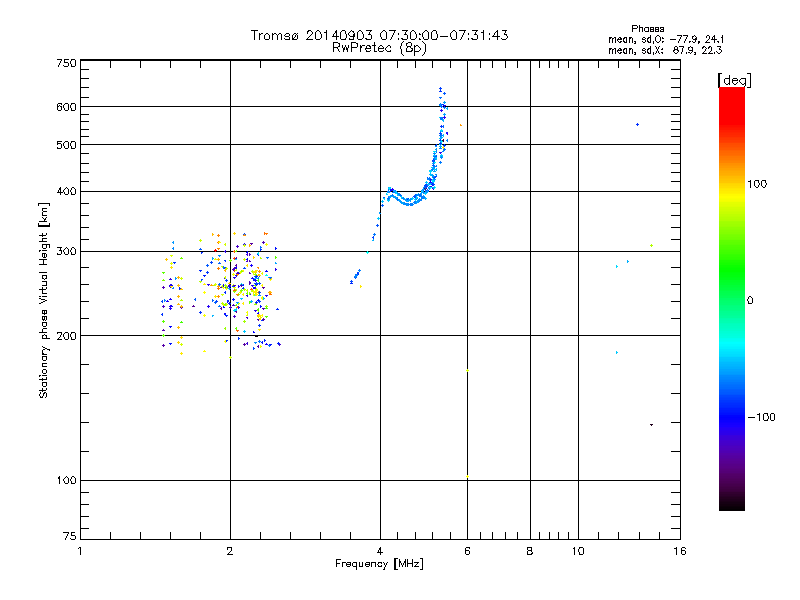Click the orange point just left of 6 MHz near 550 km
The image size is (800, 600).
(x=461, y=125)
